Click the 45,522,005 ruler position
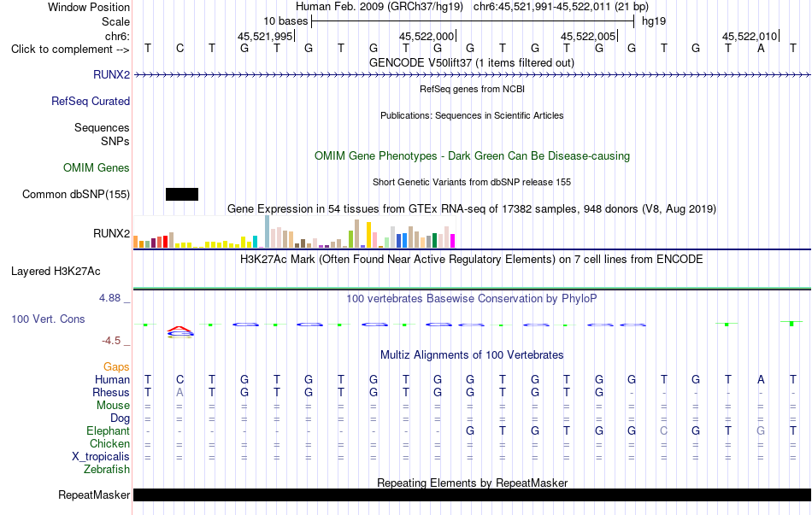The height and width of the screenshot is (515, 812). [x=588, y=36]
